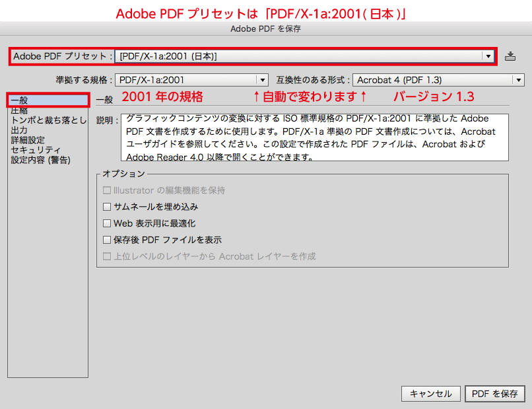Click the save preset icon beside preset dropdown
532x409 pixels.
pos(510,56)
